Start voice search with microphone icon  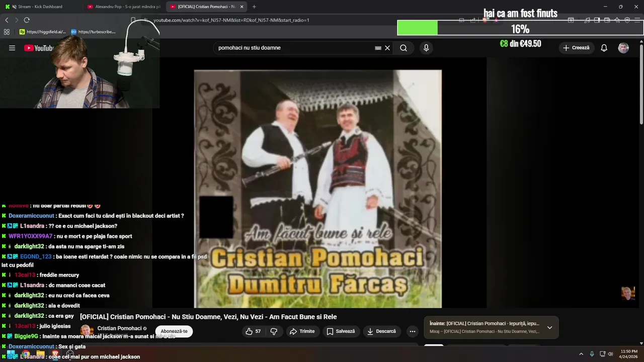(426, 48)
